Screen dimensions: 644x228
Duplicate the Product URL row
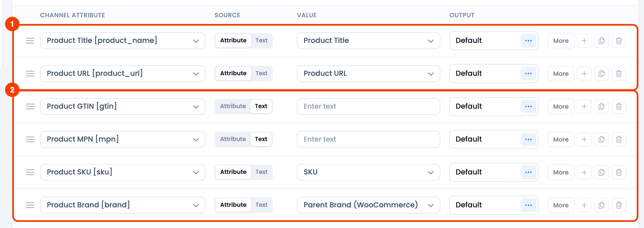pos(601,74)
